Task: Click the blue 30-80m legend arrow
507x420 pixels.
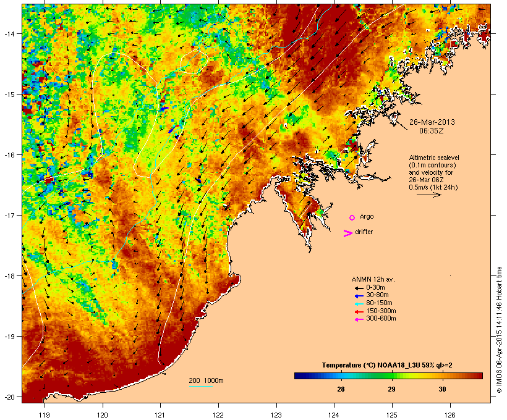Action: tap(359, 296)
